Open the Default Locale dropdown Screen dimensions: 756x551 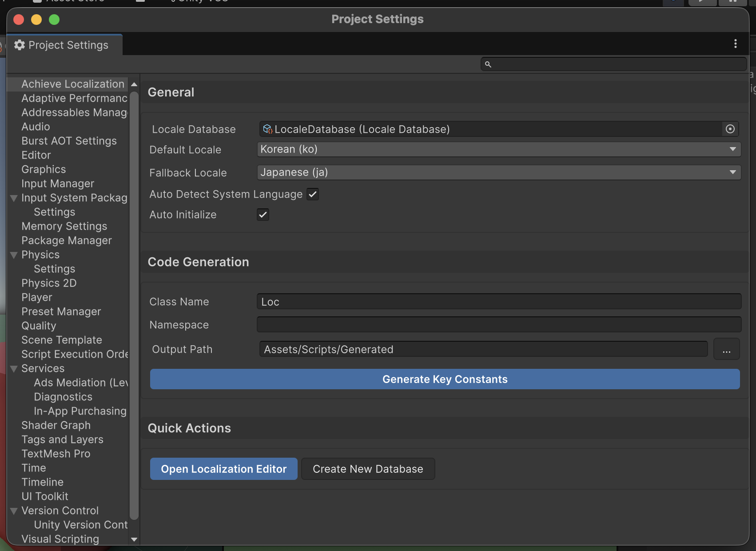(498, 149)
